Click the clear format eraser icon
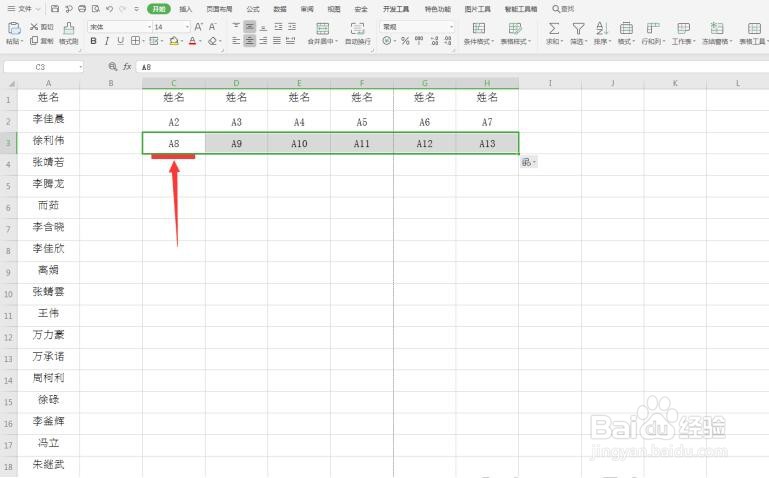 (x=212, y=41)
